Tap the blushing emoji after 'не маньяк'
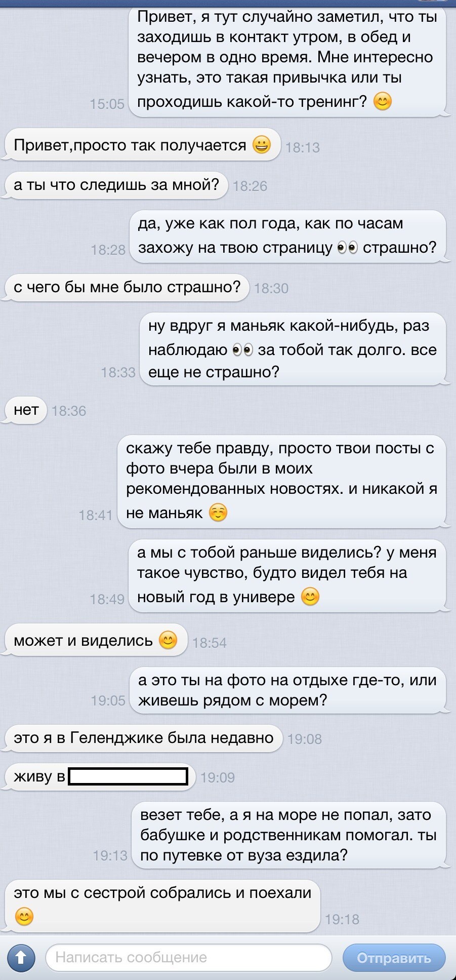 218,513
